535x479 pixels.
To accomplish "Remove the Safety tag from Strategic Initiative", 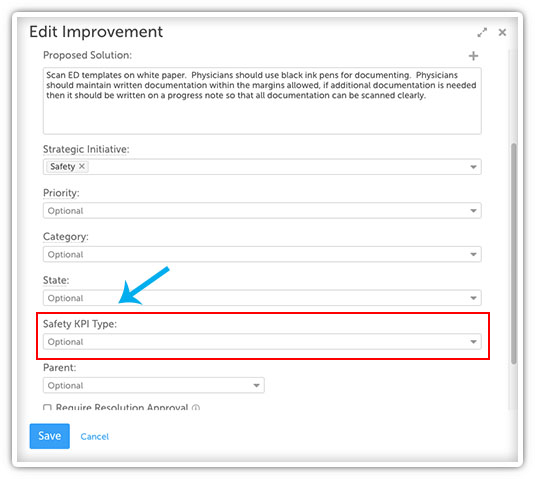I will 82,166.
